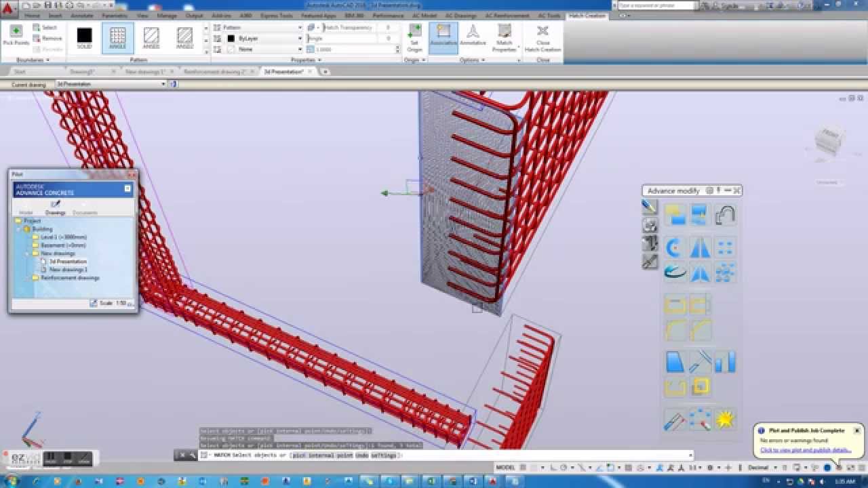Viewport: 868px width, 488px height.
Task: Open the Current drawing 3d Presentation dropdown
Action: tap(110, 84)
